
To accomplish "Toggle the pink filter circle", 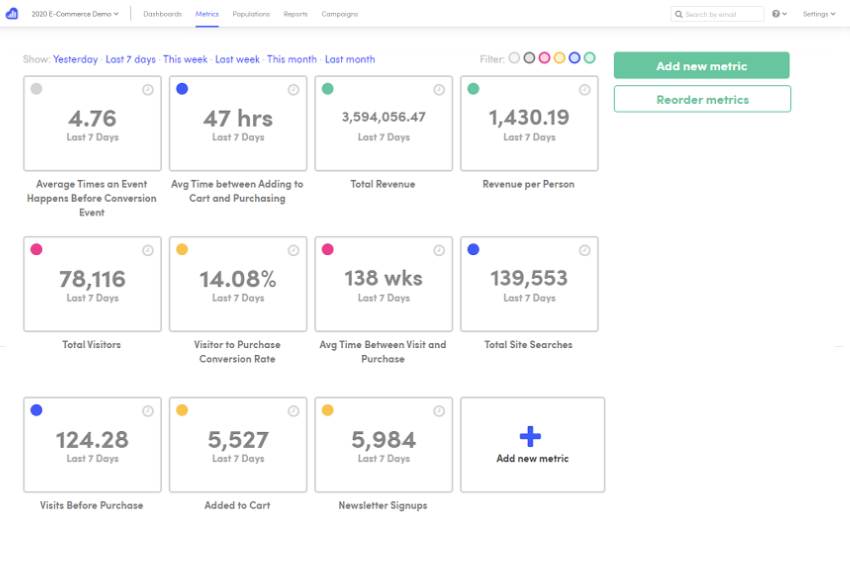I will 544,58.
